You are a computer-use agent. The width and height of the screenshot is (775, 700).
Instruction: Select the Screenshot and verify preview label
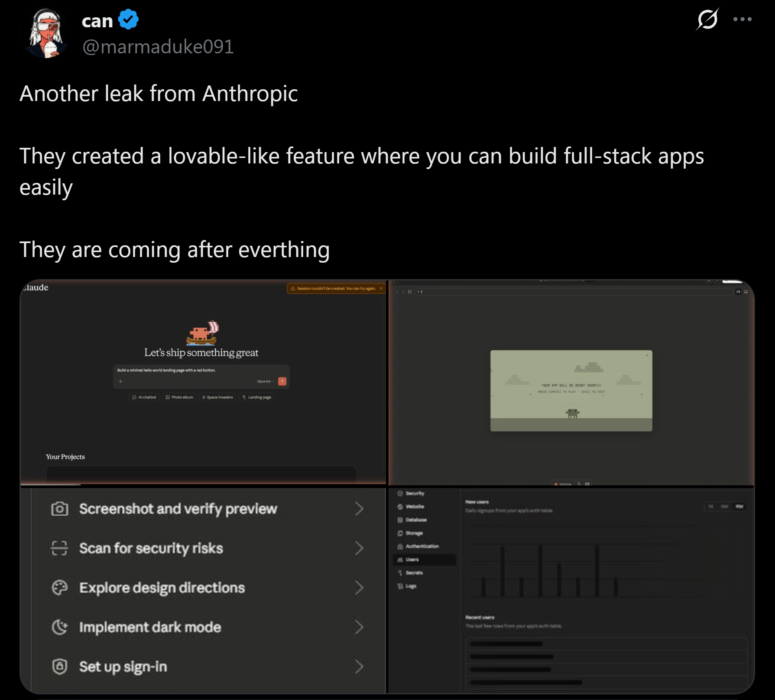click(x=178, y=509)
